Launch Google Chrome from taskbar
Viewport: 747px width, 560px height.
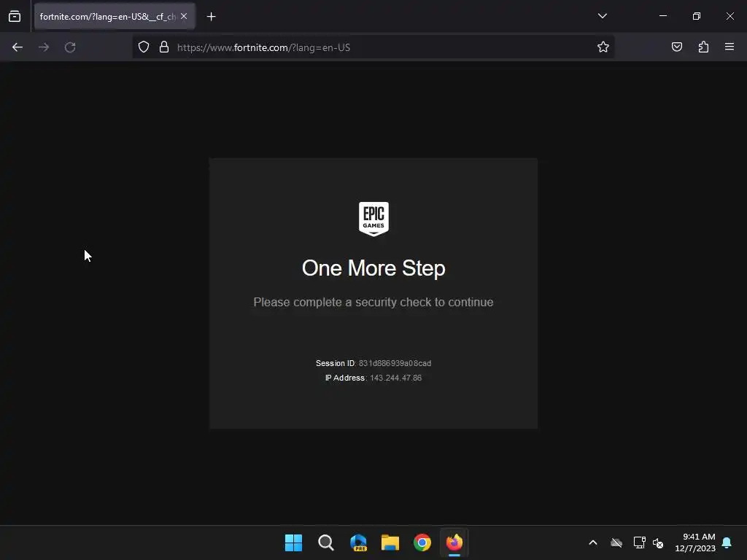[x=422, y=542]
